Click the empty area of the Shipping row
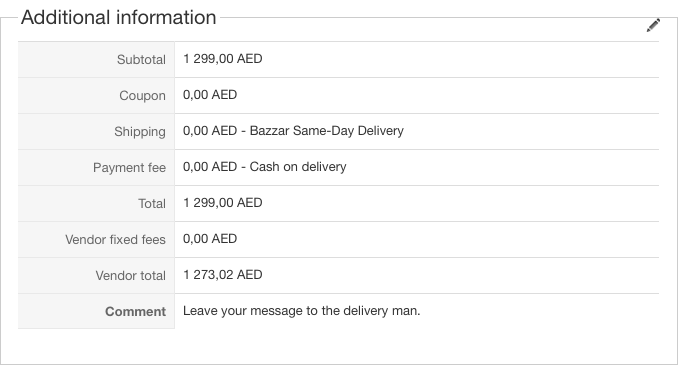681x367 pixels. (530, 132)
